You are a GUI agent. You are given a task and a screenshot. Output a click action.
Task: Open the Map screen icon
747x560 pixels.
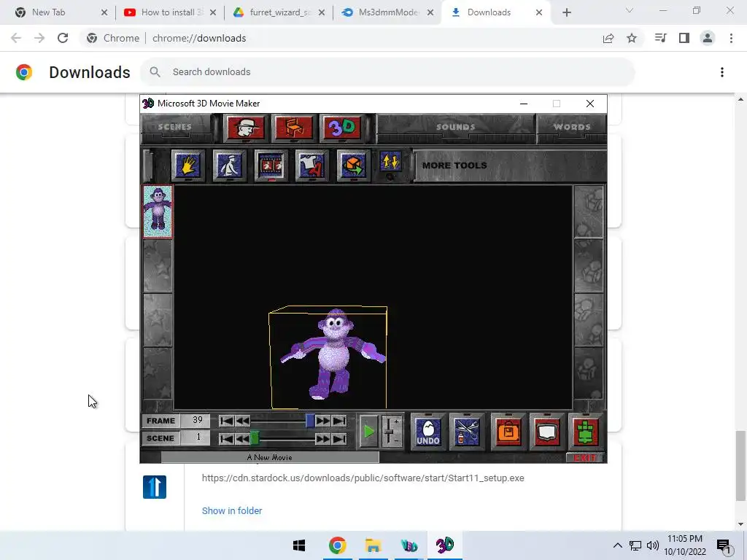(x=546, y=432)
